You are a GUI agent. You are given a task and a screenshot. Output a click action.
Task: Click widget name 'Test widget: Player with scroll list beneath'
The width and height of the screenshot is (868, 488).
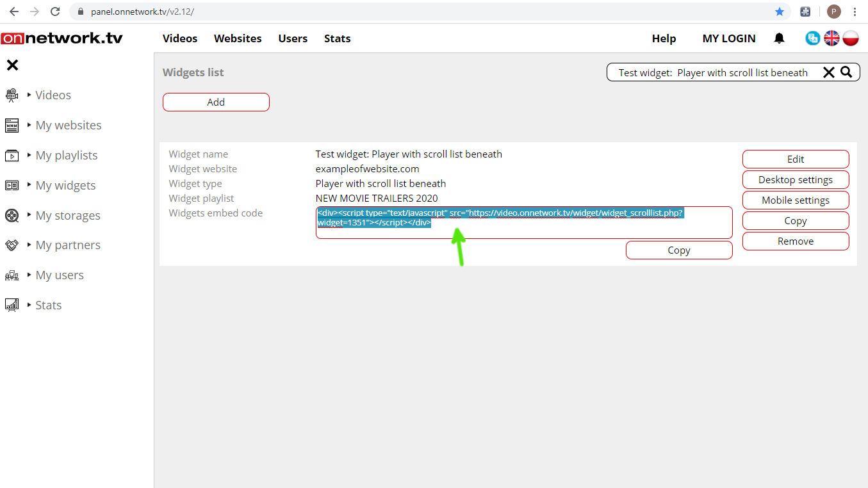tap(409, 154)
